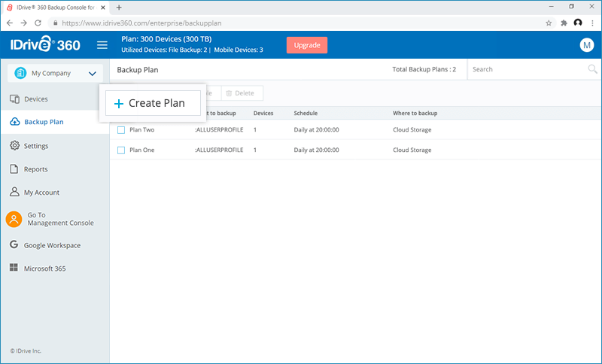Reload the page in browser
This screenshot has width=602, height=364.
click(x=38, y=23)
